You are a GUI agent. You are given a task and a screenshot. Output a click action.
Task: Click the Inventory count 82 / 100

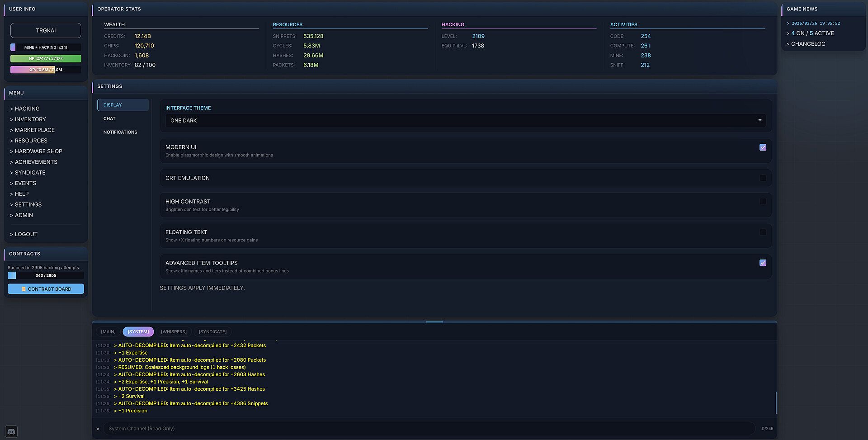click(x=145, y=65)
